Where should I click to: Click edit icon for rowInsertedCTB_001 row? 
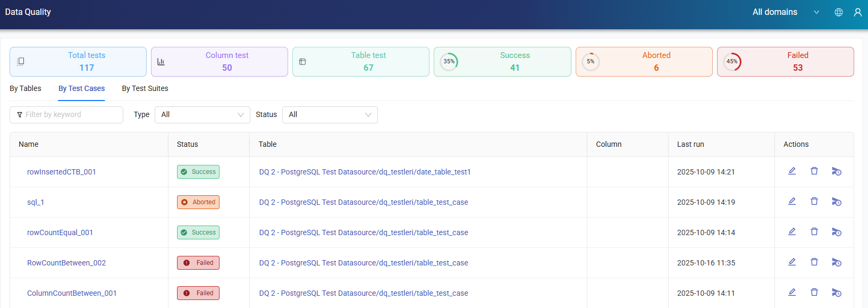tap(792, 171)
